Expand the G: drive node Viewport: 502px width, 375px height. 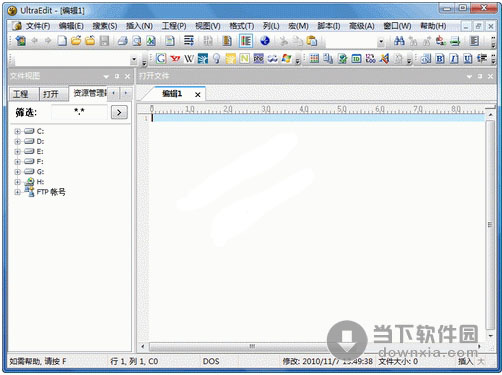[18, 172]
